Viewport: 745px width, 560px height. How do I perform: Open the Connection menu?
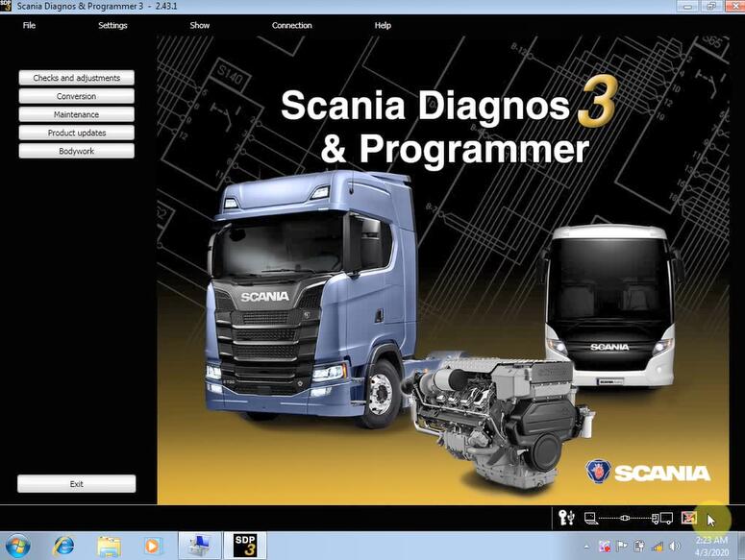291,25
